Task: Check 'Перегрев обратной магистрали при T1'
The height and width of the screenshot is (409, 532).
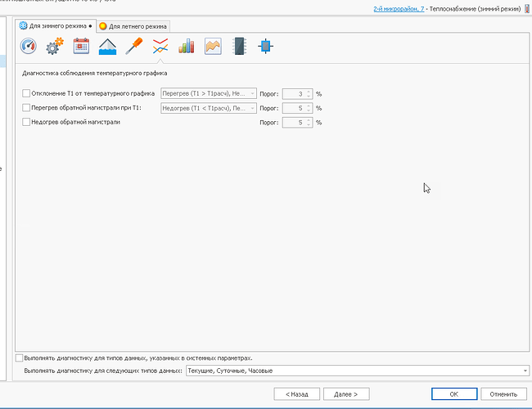Action: tap(26, 108)
